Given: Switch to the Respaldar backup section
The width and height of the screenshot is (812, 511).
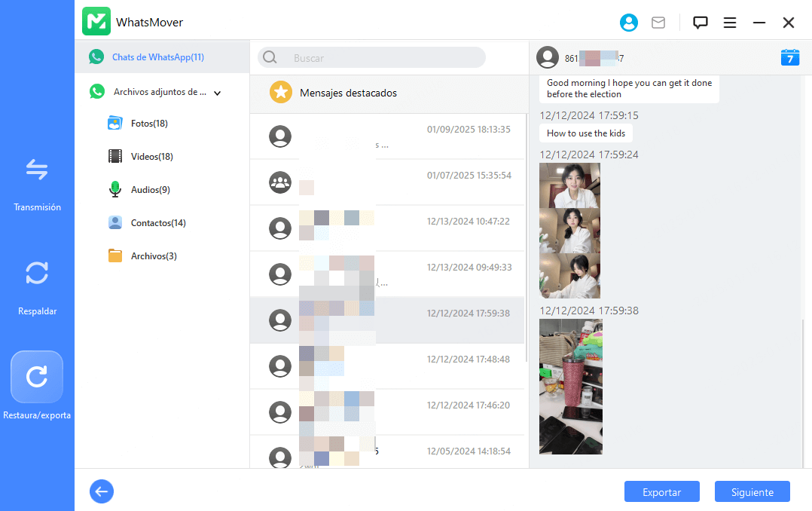Looking at the screenshot, I should click(37, 284).
